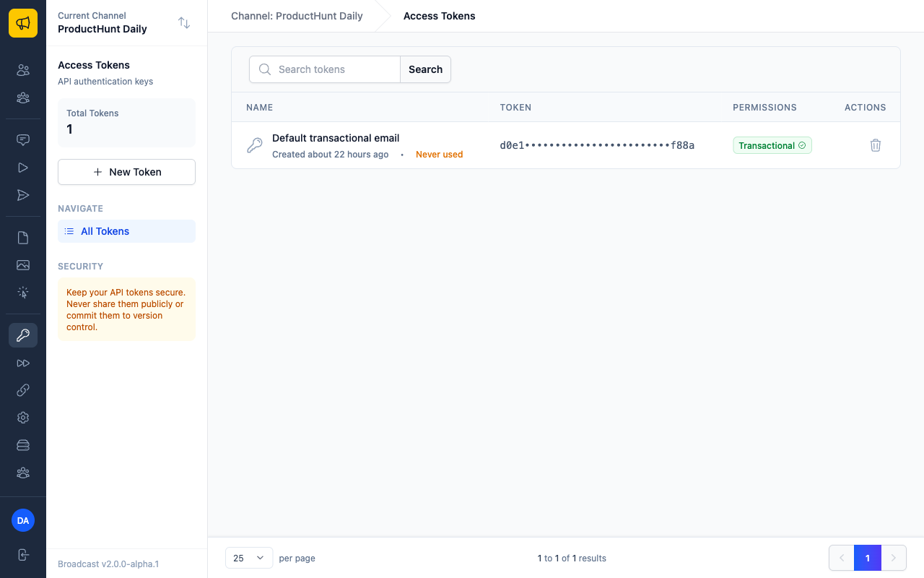The image size is (924, 578).
Task: Click the PERMISSIONS column header
Action: (x=764, y=107)
